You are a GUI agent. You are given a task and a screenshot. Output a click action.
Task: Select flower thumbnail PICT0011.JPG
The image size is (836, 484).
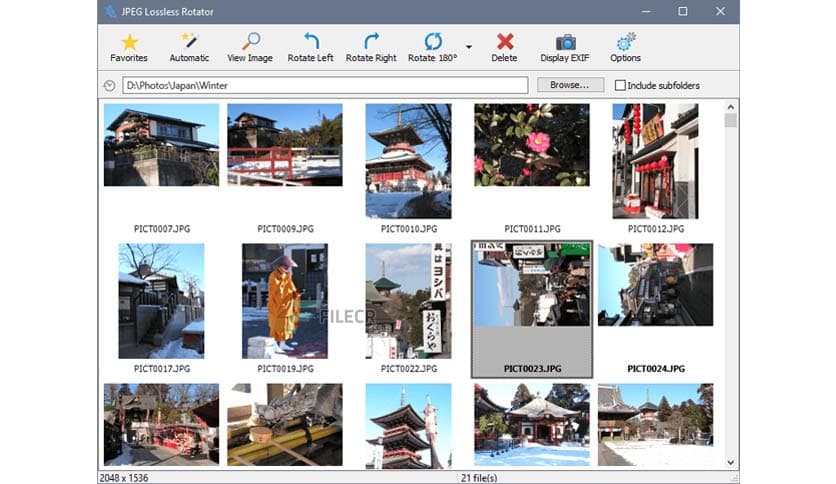click(x=532, y=145)
